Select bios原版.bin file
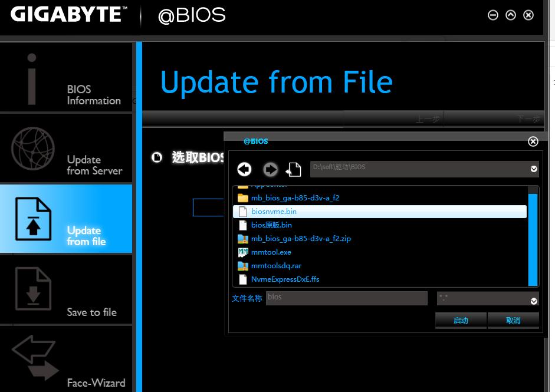 click(x=380, y=225)
